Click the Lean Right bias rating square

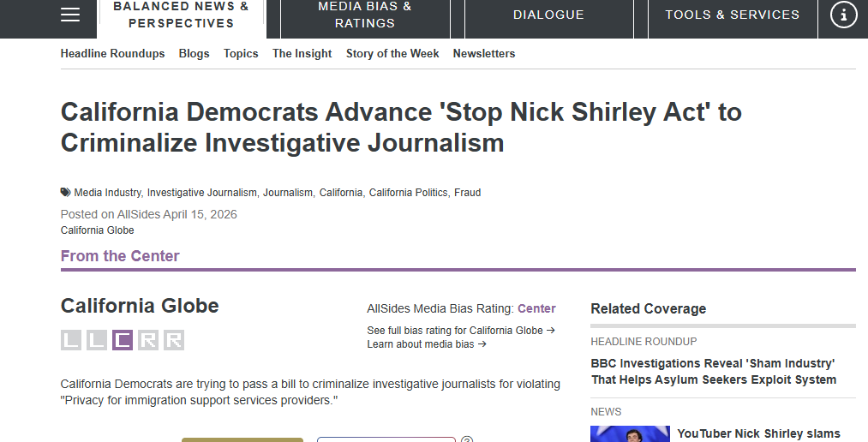tap(147, 340)
